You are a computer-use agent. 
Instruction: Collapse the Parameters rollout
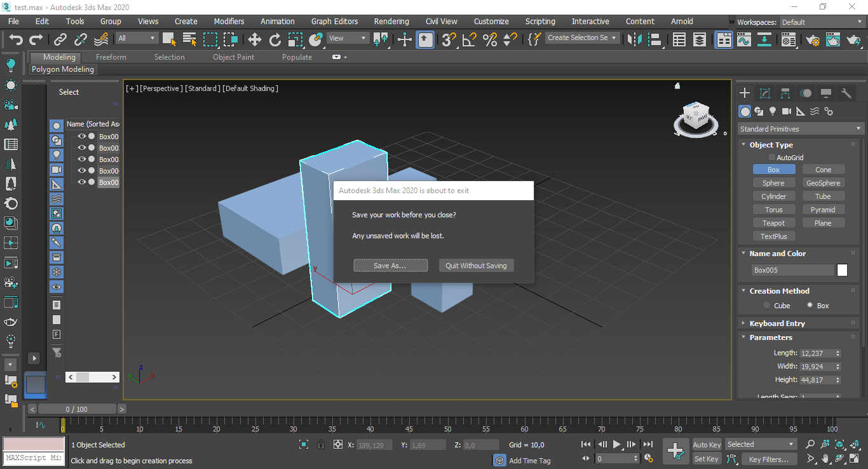click(771, 337)
